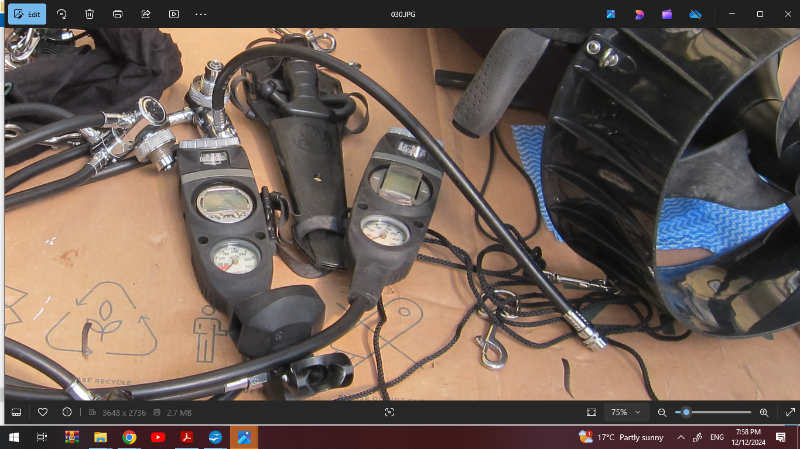Start slideshow from the top toolbar

pyautogui.click(x=174, y=14)
